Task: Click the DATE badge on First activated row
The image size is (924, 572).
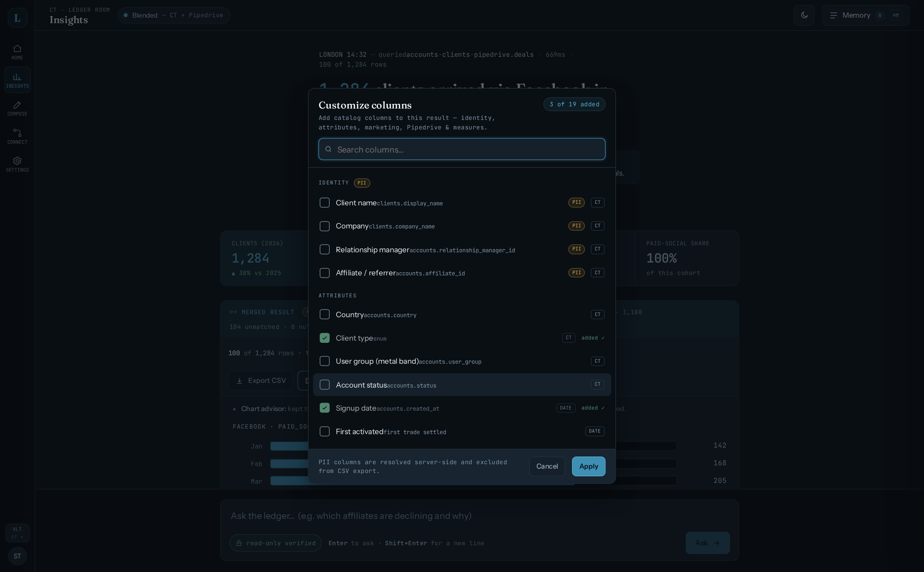Action: point(595,431)
